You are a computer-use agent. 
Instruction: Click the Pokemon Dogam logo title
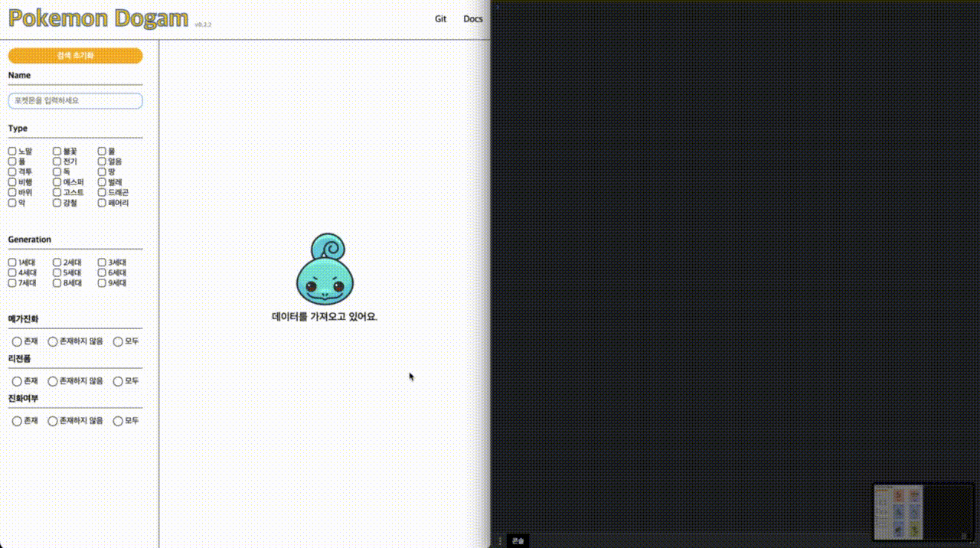point(98,18)
